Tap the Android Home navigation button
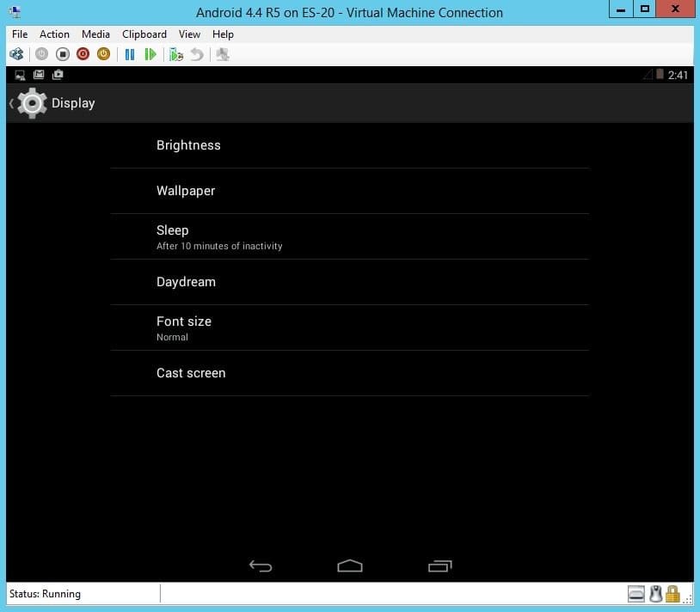 click(350, 566)
